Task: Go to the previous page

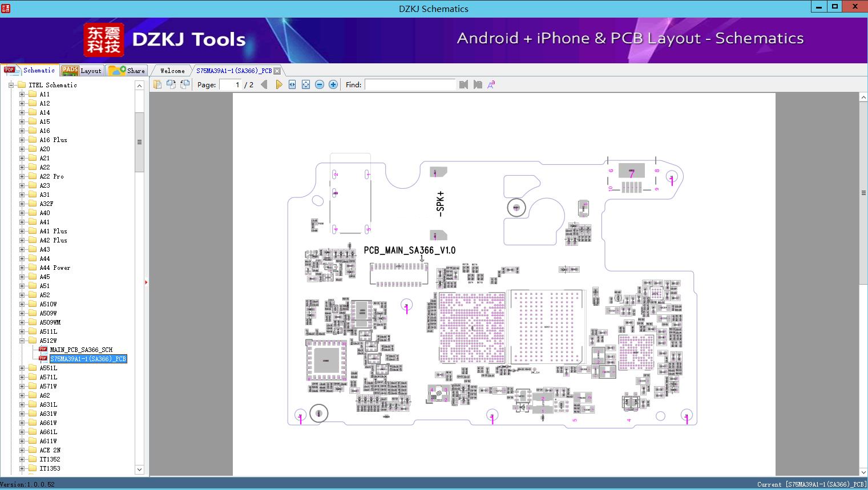Action: pos(264,84)
